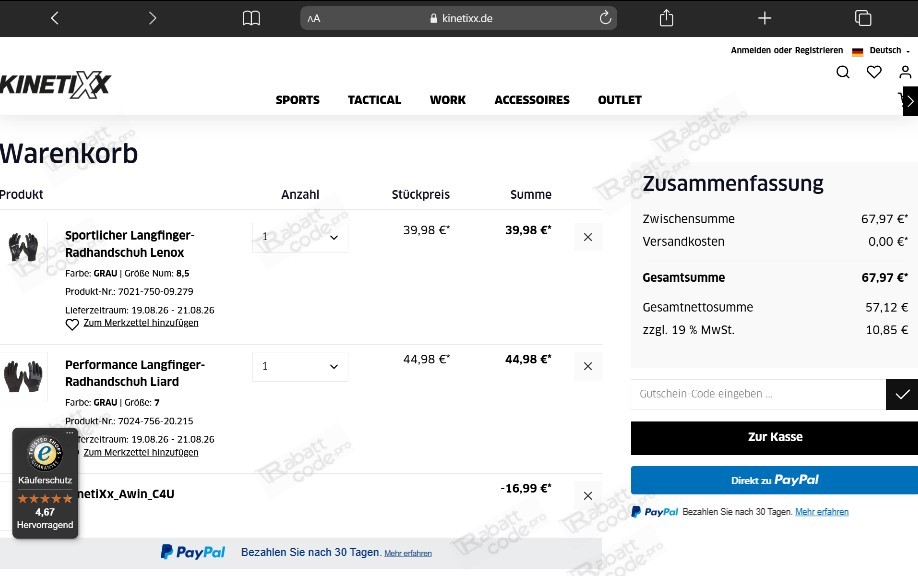
Task: Open Trusted Shops Käuferschutz badge
Action: coord(45,486)
